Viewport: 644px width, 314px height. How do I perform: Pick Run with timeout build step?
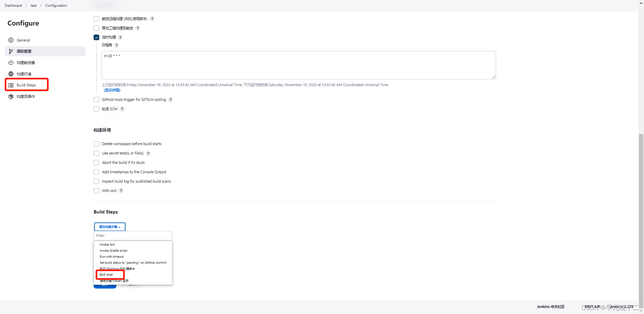pyautogui.click(x=112, y=257)
